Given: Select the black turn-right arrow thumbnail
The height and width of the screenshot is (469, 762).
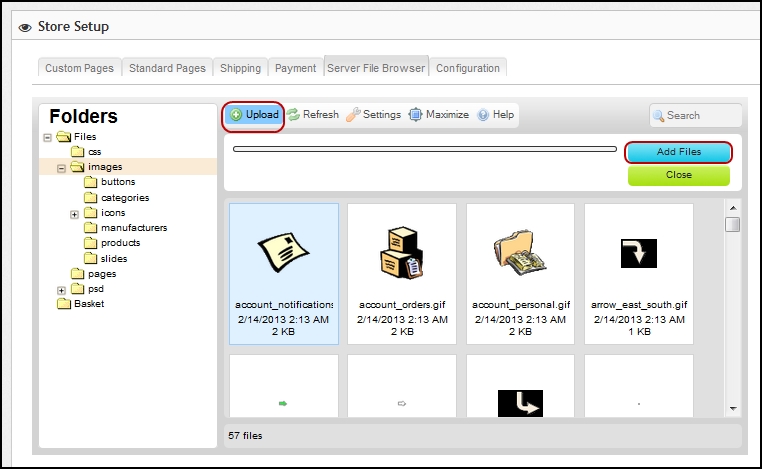Looking at the screenshot, I should 520,403.
